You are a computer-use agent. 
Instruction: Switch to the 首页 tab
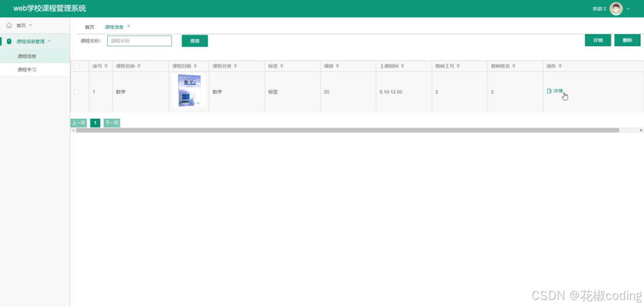pyautogui.click(x=90, y=27)
